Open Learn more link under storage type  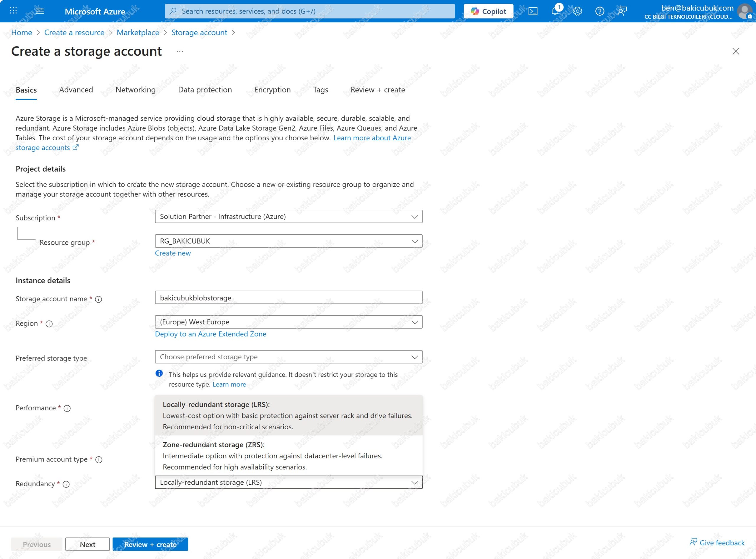(229, 384)
